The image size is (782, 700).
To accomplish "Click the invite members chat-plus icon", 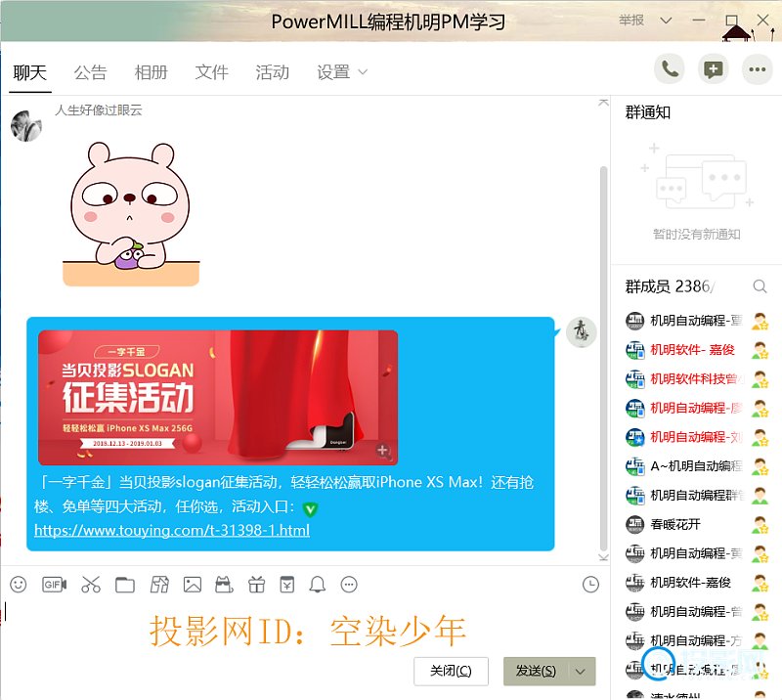I will coord(714,69).
